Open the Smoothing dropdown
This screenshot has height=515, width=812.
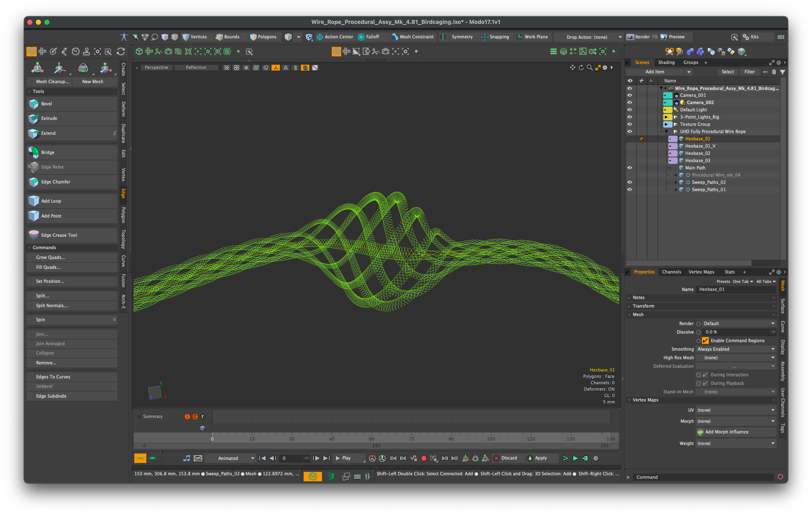[736, 349]
